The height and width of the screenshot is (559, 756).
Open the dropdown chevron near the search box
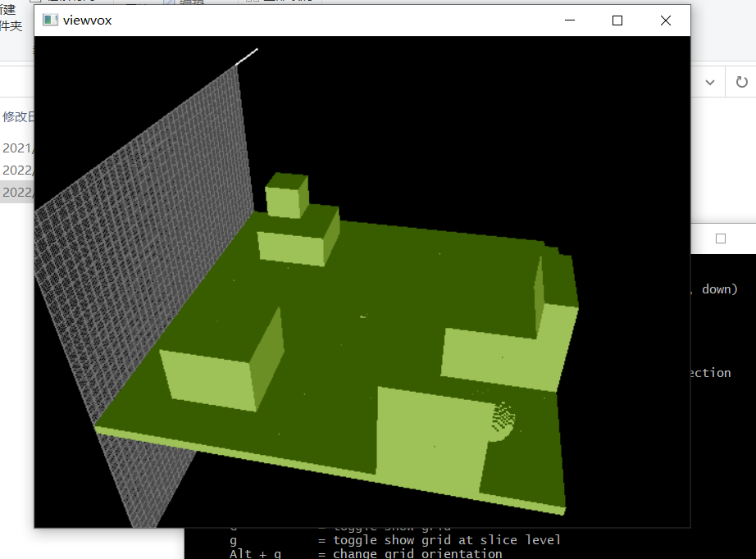click(x=710, y=82)
